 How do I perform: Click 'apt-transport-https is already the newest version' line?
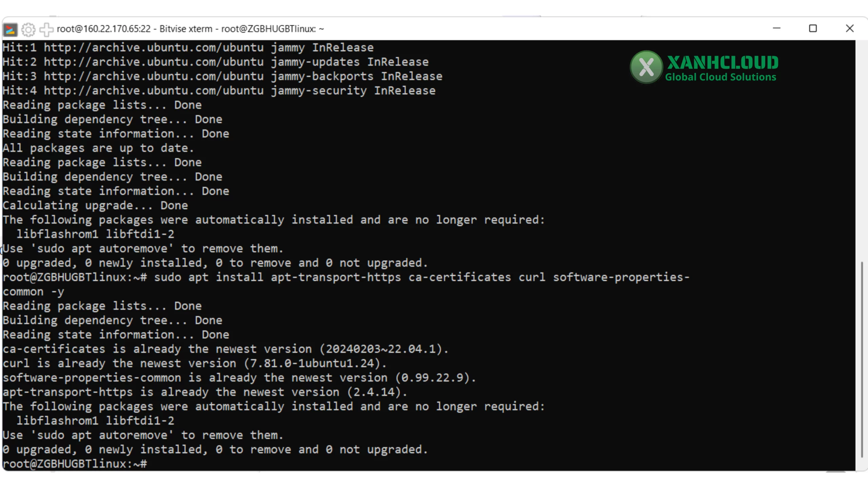click(205, 392)
